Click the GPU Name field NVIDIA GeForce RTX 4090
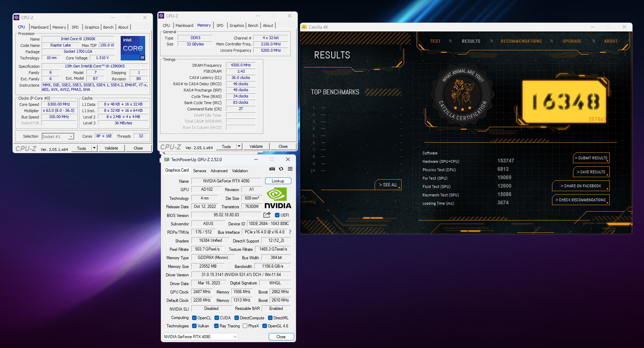The image size is (644, 348). (226, 181)
